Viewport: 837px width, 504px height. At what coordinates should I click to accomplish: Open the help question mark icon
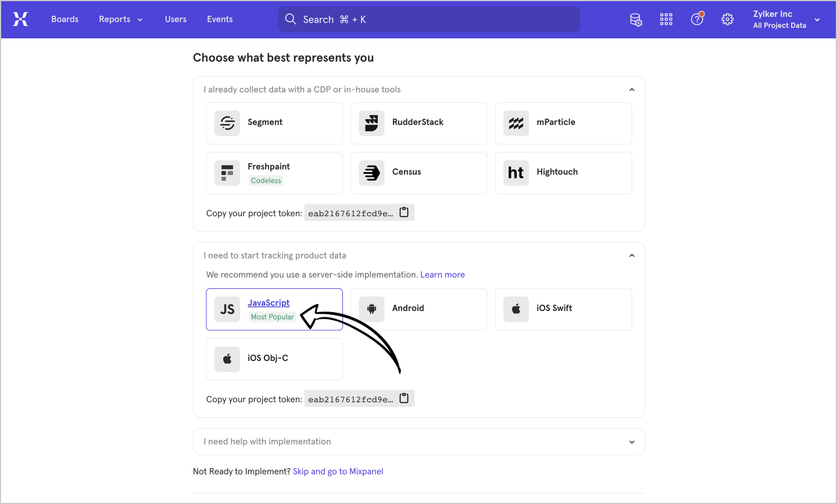click(697, 19)
